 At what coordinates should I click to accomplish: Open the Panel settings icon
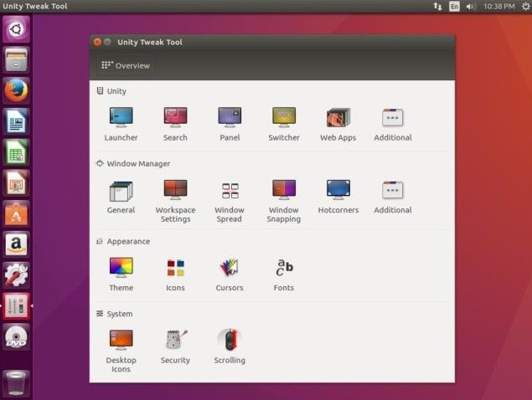coord(230,117)
